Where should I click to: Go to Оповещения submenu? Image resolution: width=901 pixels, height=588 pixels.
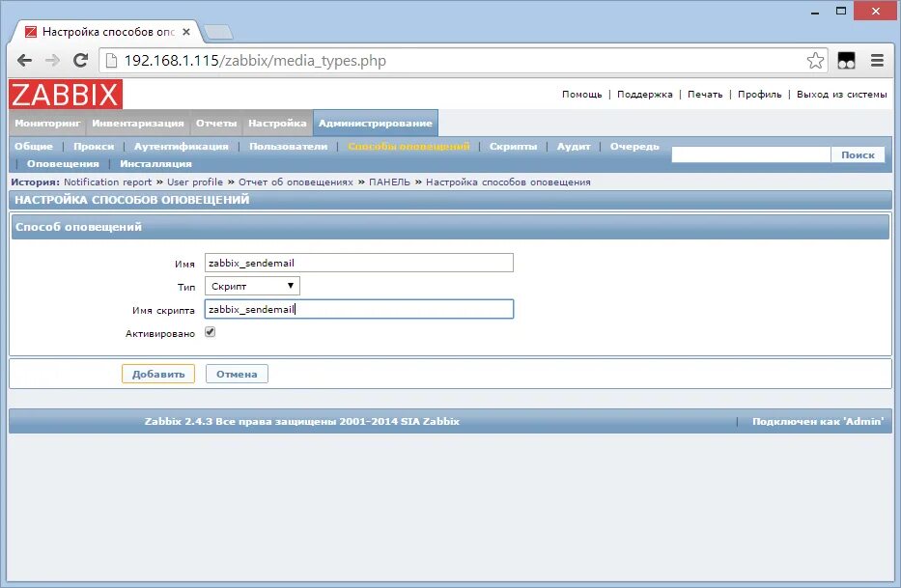pyautogui.click(x=63, y=164)
